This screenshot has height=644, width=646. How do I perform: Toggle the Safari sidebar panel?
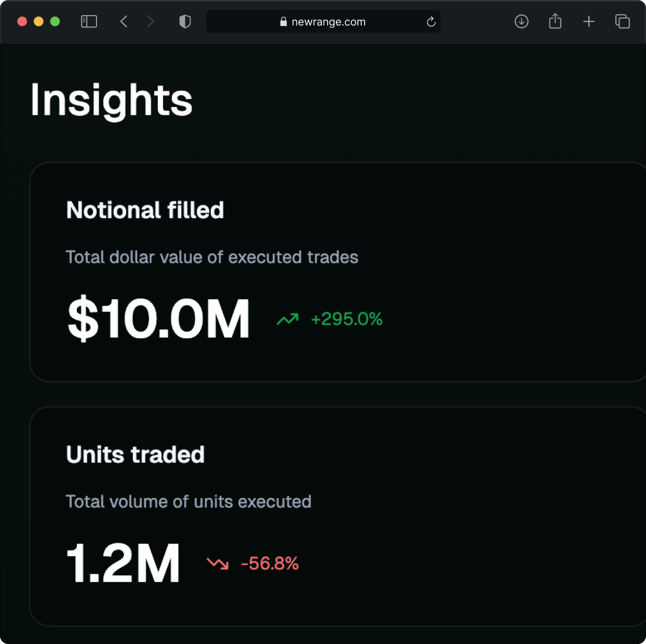click(89, 21)
